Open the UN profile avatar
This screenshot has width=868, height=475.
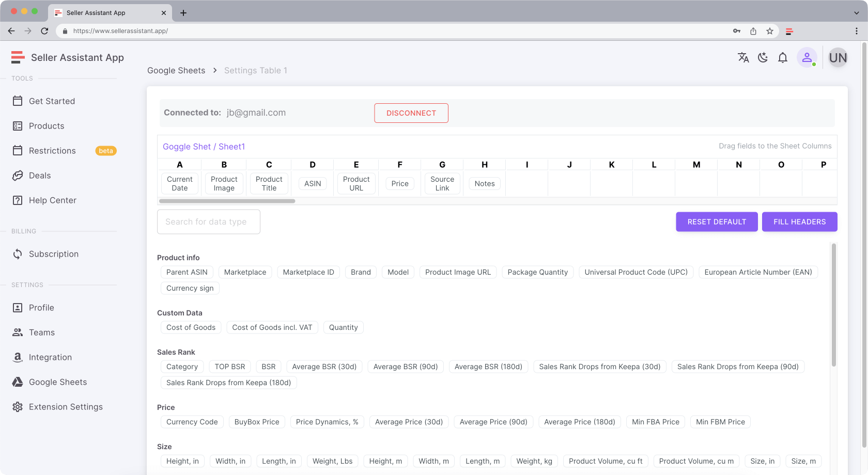(x=838, y=58)
